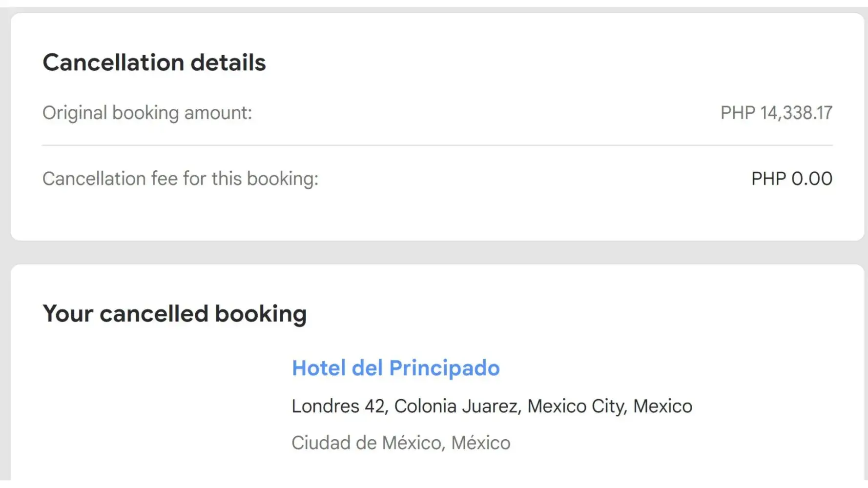Click the "Original booking amount:" label

pyautogui.click(x=147, y=113)
